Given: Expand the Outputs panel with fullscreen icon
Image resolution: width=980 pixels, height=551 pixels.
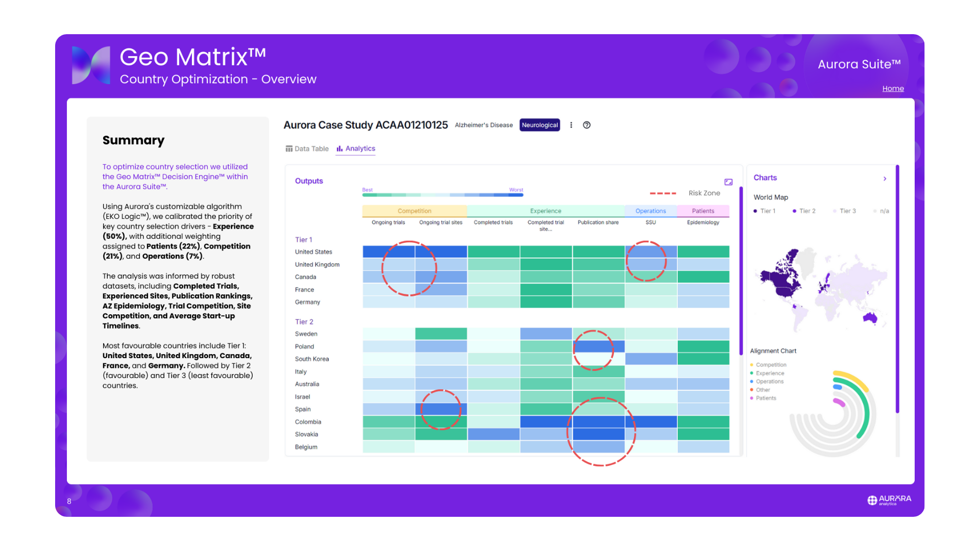Looking at the screenshot, I should [x=728, y=182].
